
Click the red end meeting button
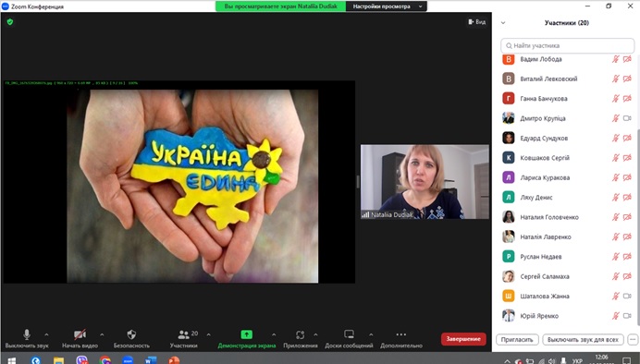(x=463, y=339)
